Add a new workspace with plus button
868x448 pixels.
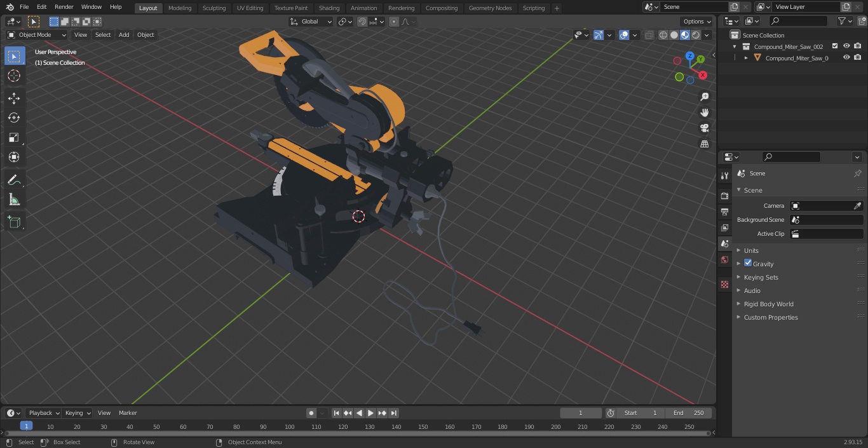tap(557, 8)
